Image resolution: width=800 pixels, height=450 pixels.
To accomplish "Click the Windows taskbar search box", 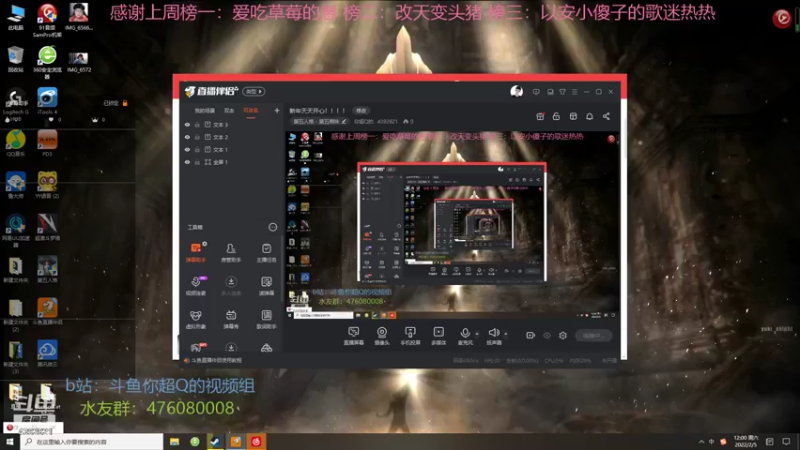I will (x=92, y=442).
